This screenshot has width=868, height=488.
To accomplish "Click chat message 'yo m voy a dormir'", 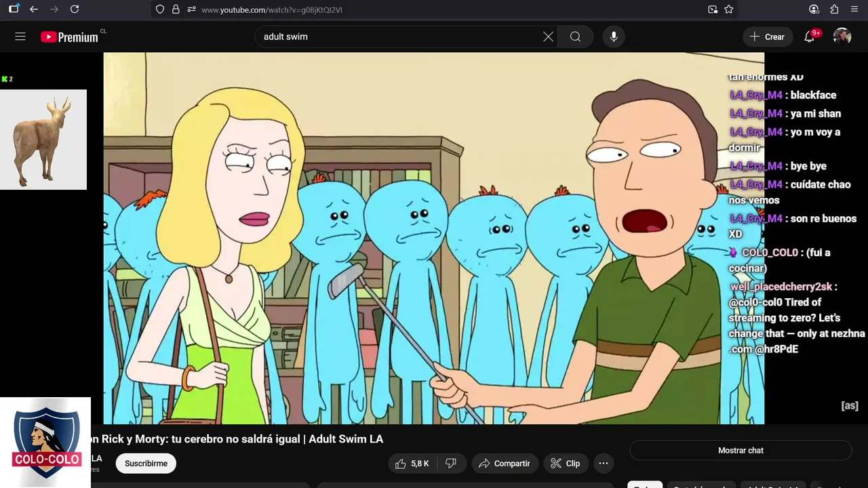I will [785, 140].
